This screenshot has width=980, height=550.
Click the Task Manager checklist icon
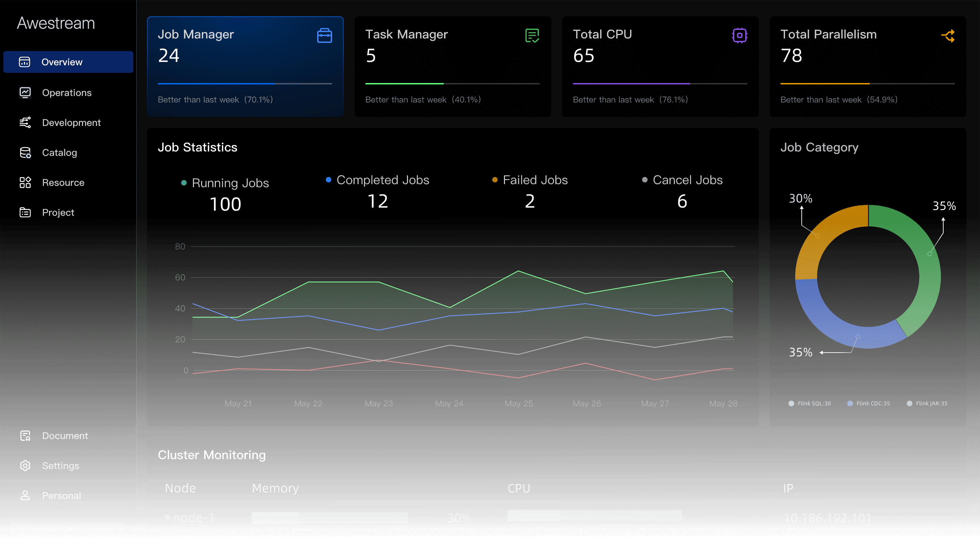point(532,36)
